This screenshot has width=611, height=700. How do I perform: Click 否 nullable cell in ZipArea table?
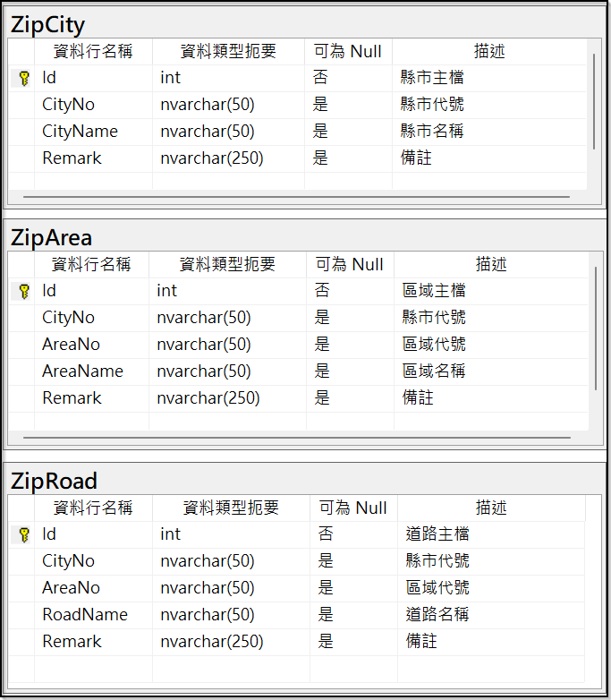351,291
